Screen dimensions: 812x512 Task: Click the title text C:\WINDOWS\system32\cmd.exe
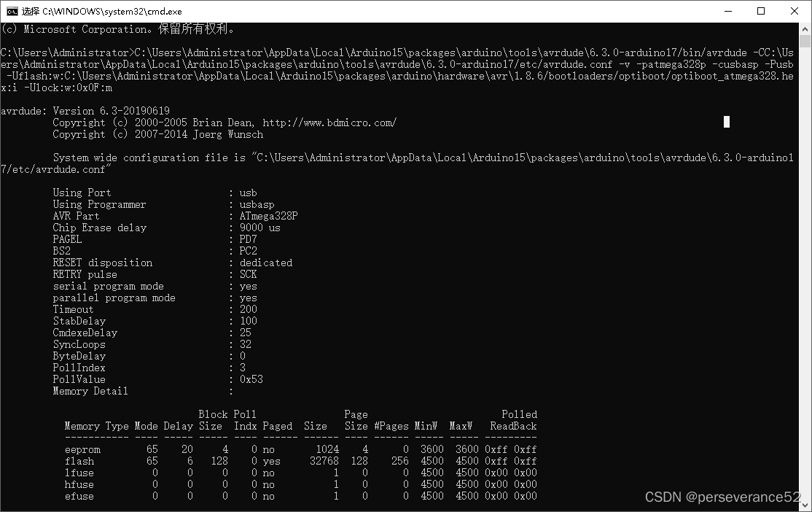pyautogui.click(x=112, y=12)
